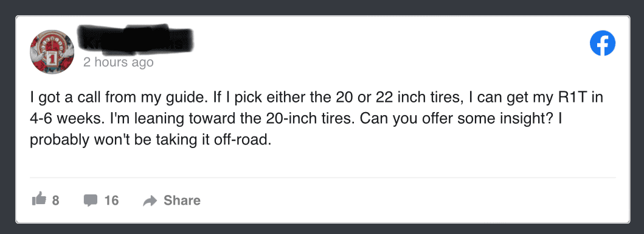
Task: Click the thumbs-up like icon
Action: tap(39, 200)
